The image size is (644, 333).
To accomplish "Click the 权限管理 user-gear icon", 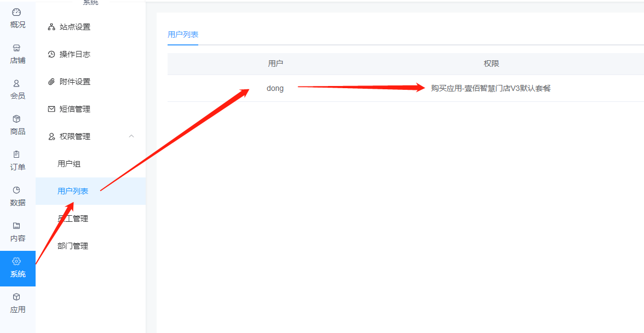I will [51, 137].
